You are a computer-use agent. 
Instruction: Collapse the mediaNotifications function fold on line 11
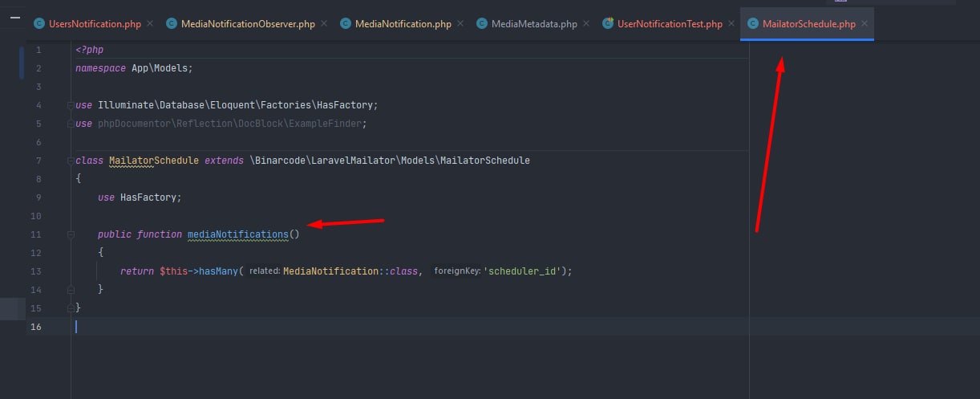click(71, 234)
